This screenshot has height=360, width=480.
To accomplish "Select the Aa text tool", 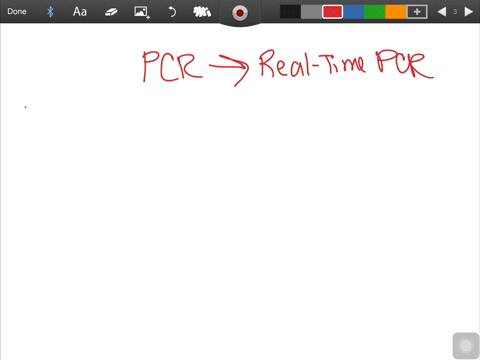I will 80,12.
